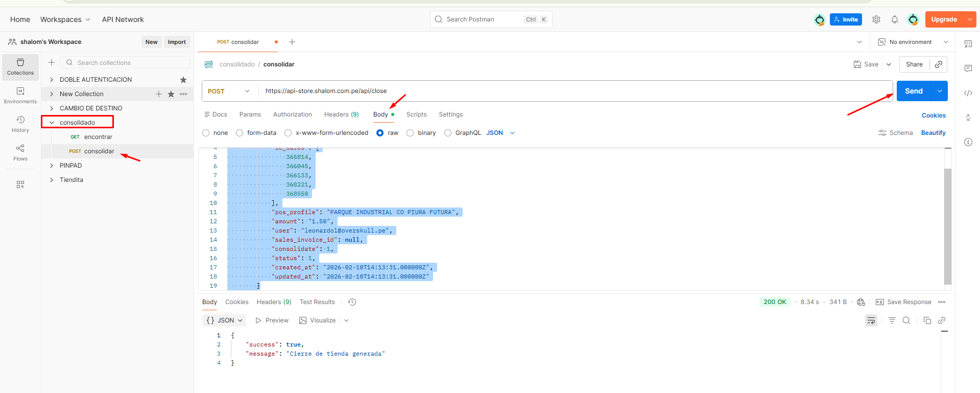Image resolution: width=980 pixels, height=393 pixels.
Task: Select the form-data body radio option
Action: point(240,133)
